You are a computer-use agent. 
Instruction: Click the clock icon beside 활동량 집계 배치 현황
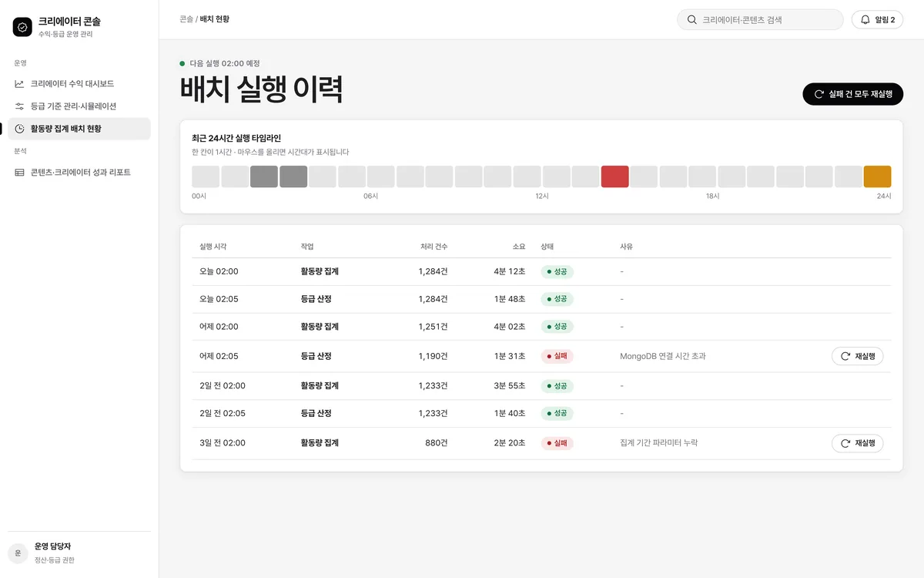[x=19, y=129]
